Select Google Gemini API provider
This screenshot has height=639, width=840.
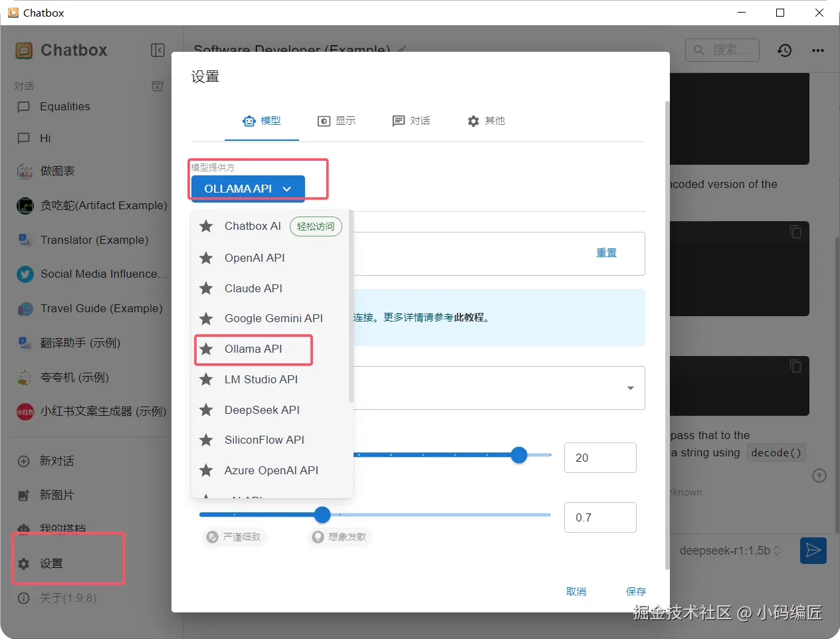270,318
